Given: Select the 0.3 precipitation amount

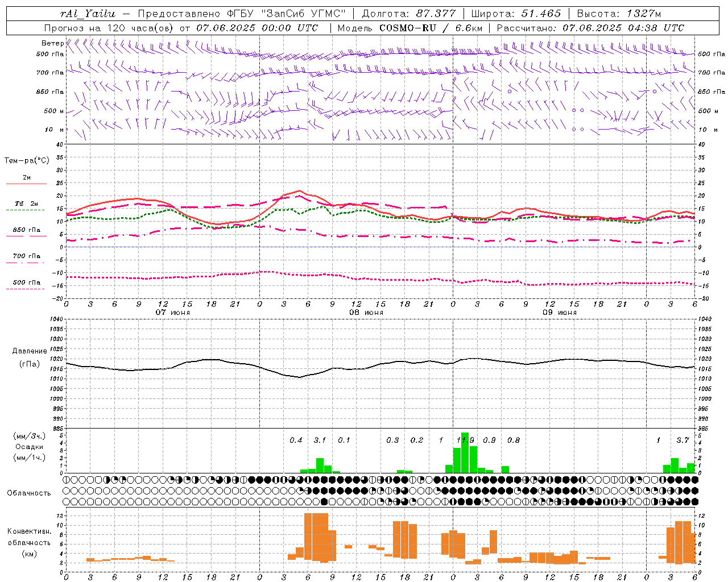Looking at the screenshot, I should point(392,440).
